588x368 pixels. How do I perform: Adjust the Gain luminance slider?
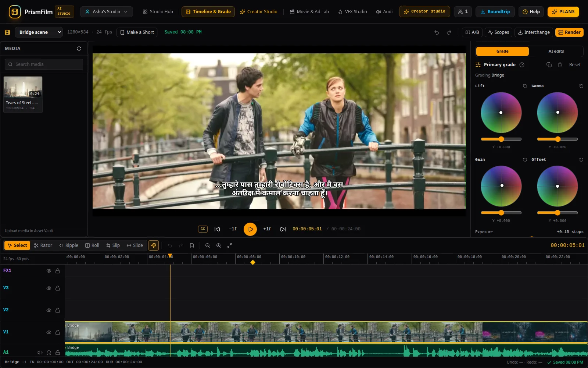coord(501,213)
